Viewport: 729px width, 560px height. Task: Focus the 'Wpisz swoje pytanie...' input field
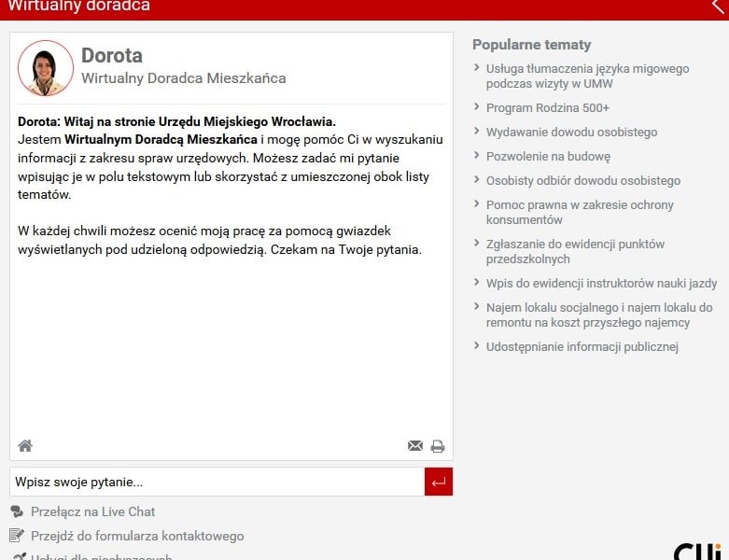[x=217, y=482]
